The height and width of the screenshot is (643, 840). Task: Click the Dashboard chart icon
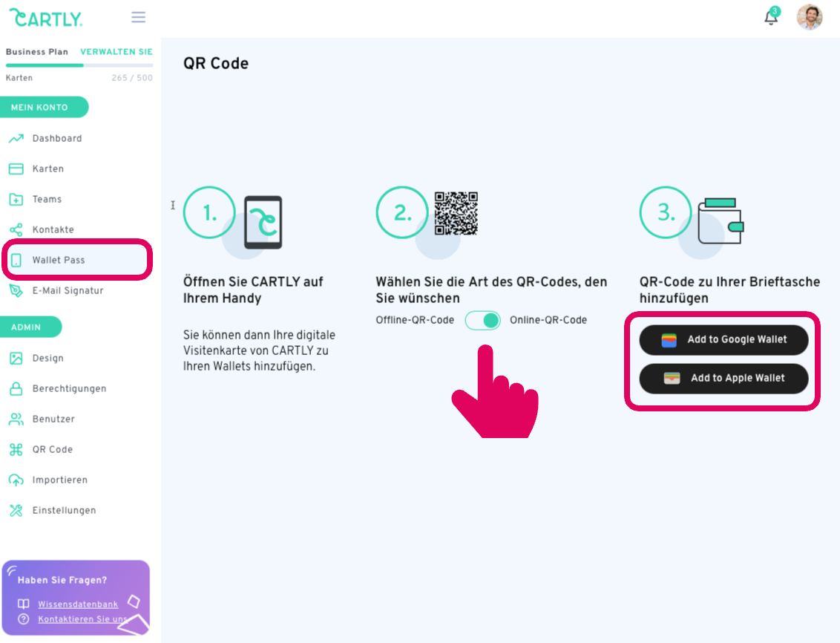click(x=16, y=139)
